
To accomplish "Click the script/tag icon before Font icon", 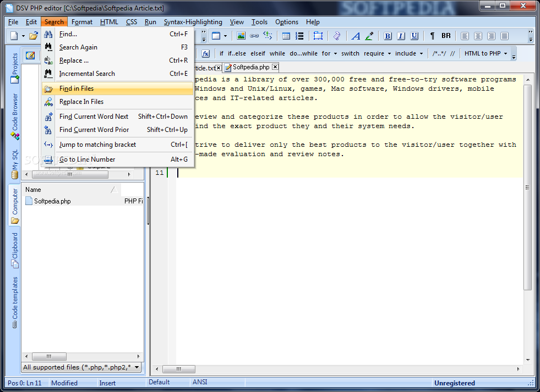I will point(337,36).
